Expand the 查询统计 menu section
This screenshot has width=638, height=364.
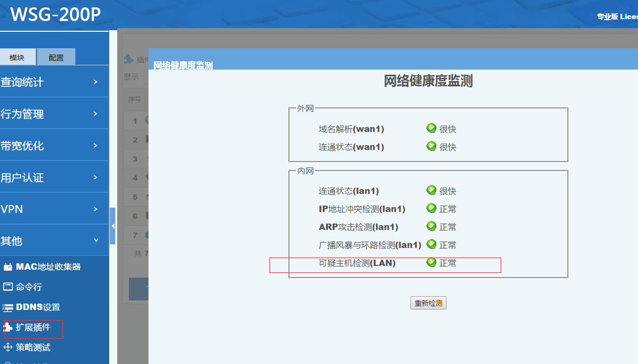pos(53,82)
